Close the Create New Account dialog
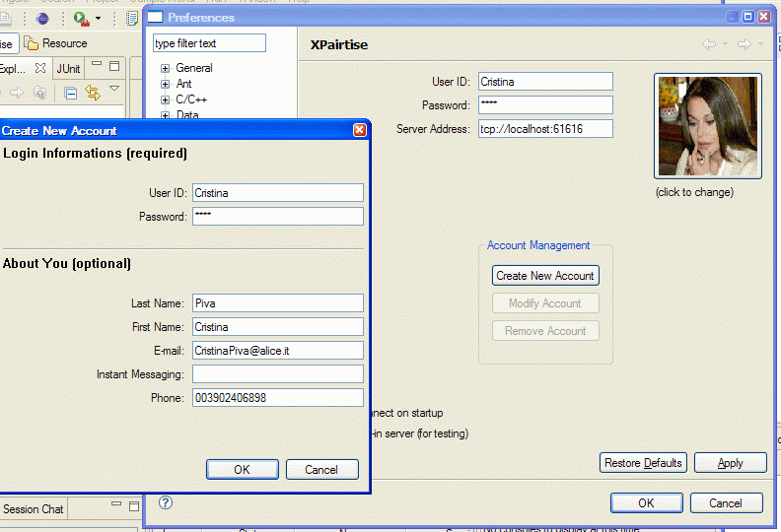781x532 pixels. [x=360, y=130]
